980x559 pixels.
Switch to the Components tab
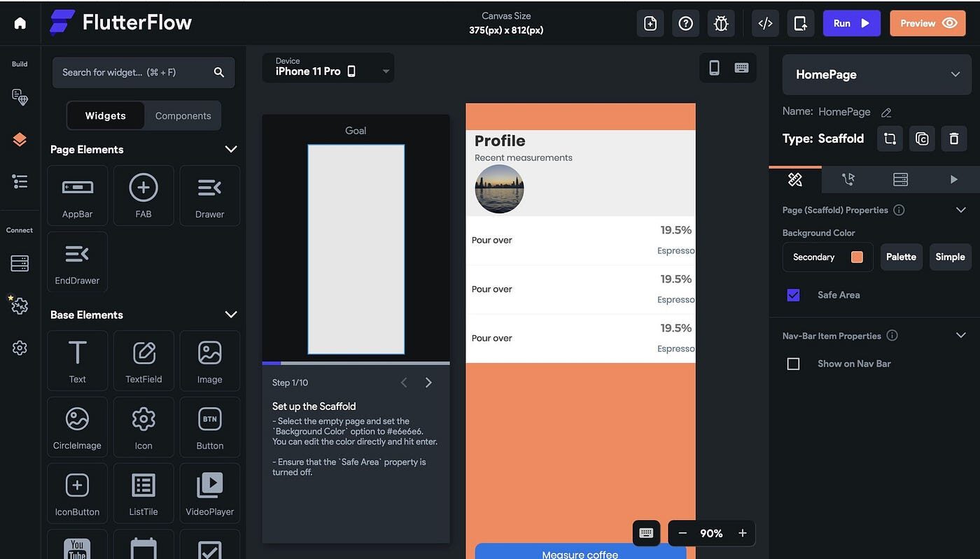point(183,116)
